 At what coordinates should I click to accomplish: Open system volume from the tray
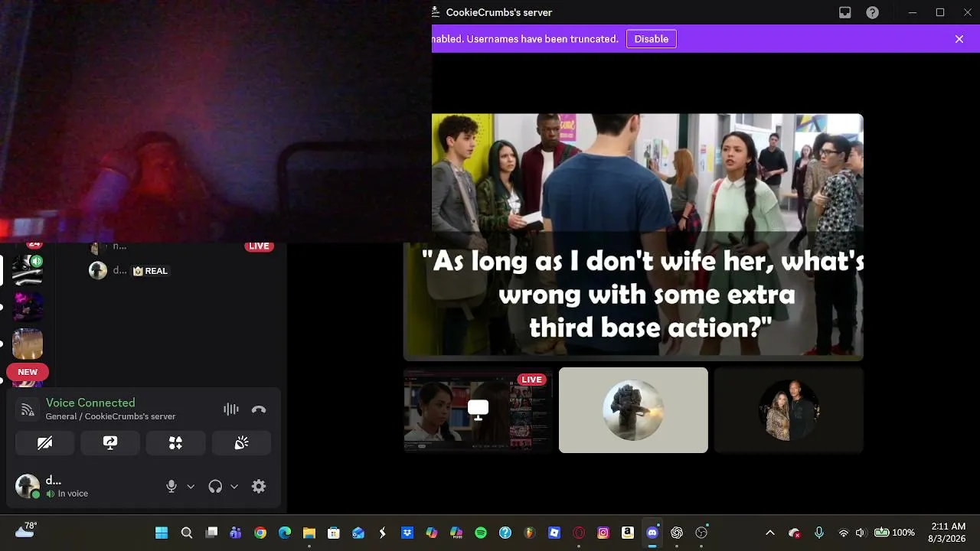click(861, 533)
